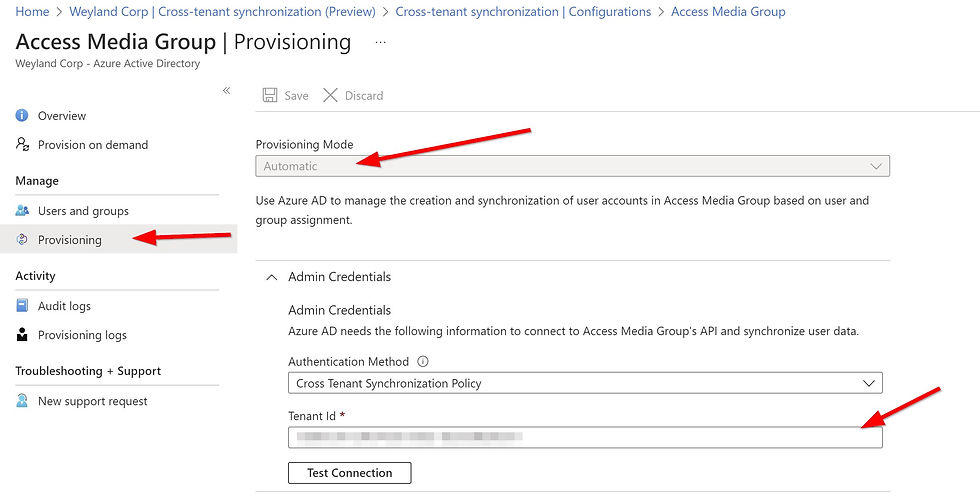This screenshot has width=980, height=503.
Task: Click the Overview info icon
Action: (x=22, y=116)
